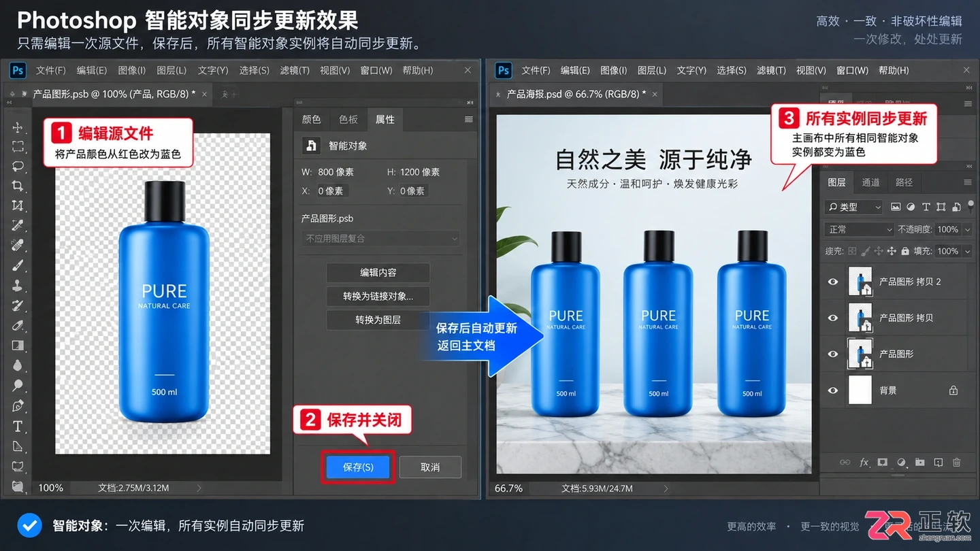Select the Eyedropper tool
Image resolution: width=980 pixels, height=551 pixels.
coord(18,225)
